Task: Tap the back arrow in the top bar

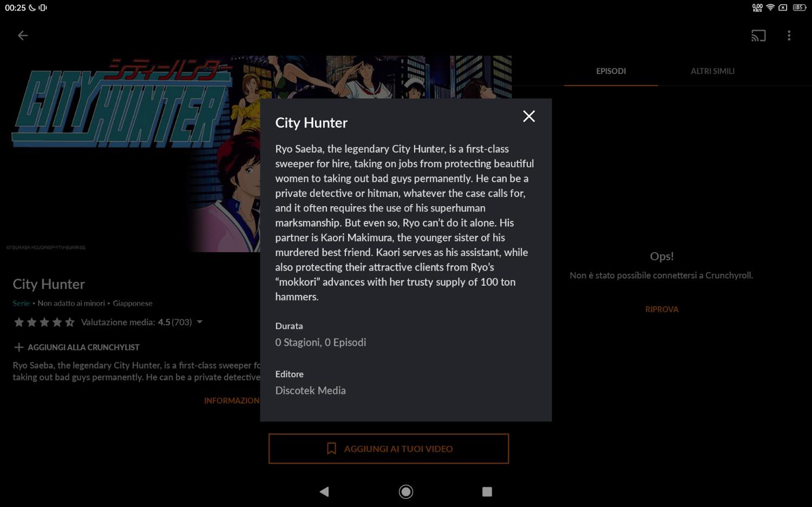Action: [x=23, y=36]
